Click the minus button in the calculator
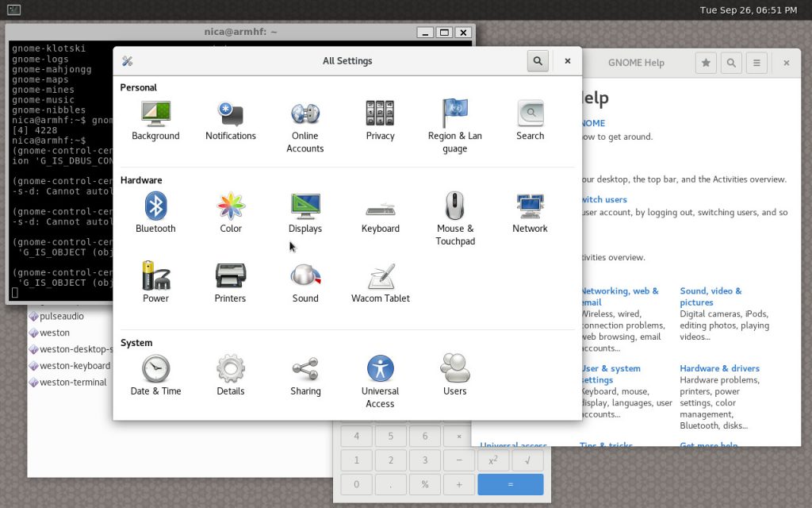Image resolution: width=812 pixels, height=508 pixels. (x=459, y=460)
